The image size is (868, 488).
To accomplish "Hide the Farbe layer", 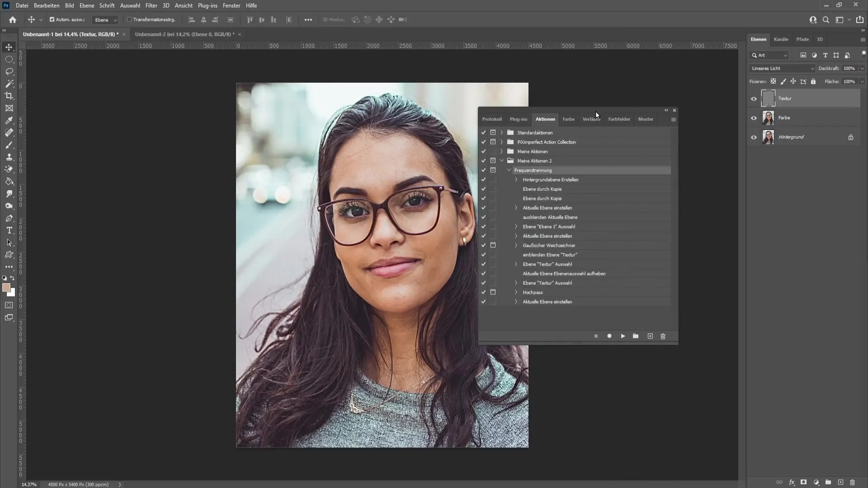I will [x=754, y=118].
